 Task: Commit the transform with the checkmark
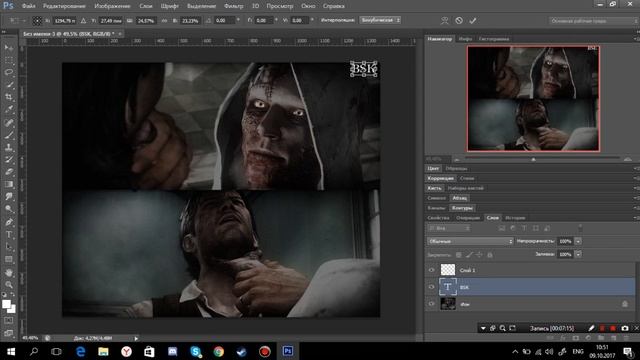point(473,20)
